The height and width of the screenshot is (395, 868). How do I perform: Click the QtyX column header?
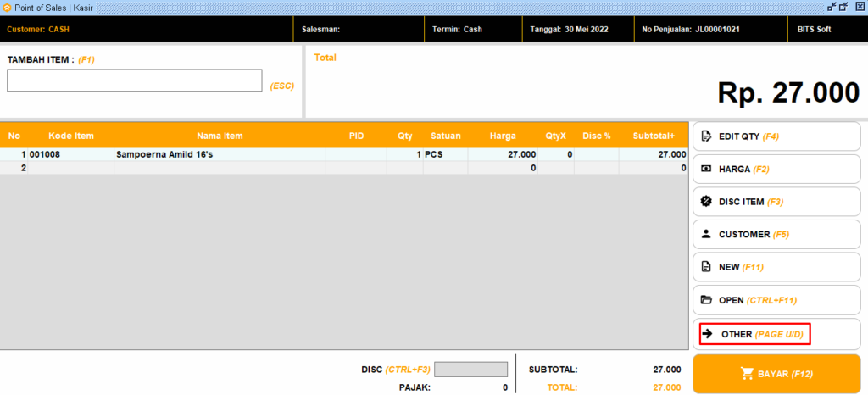556,136
